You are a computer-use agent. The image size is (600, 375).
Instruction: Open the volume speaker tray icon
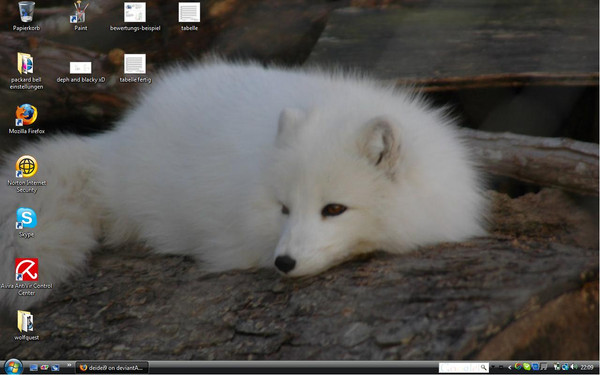pos(574,367)
